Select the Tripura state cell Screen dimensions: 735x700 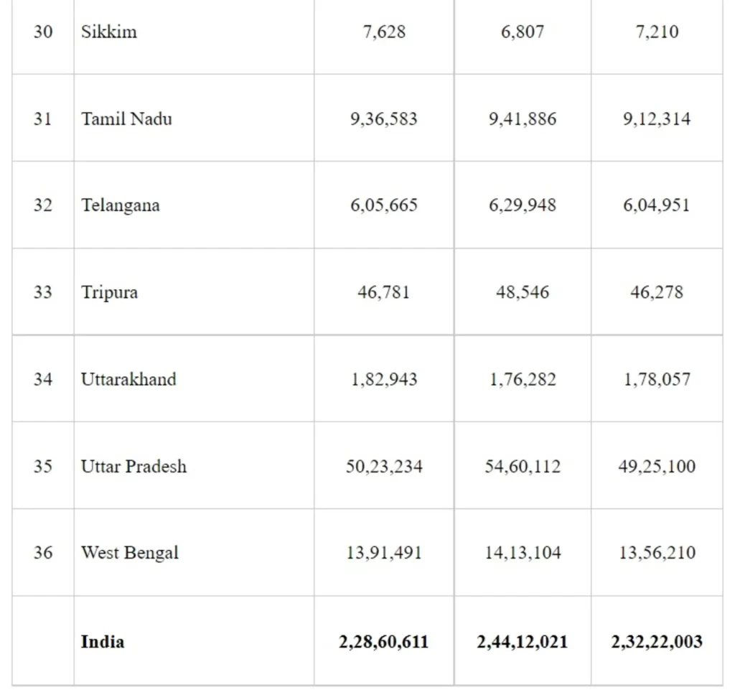coord(109,292)
